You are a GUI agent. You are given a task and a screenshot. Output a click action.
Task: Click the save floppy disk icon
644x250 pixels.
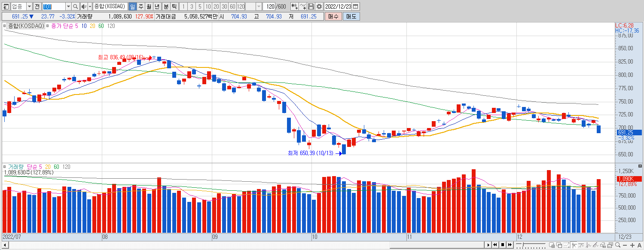point(311,6)
